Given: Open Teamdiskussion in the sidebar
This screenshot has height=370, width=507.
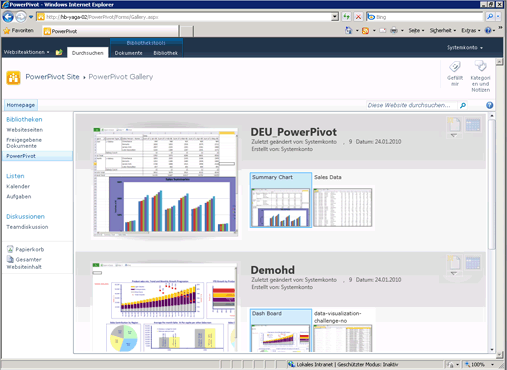Looking at the screenshot, I should pos(27,227).
